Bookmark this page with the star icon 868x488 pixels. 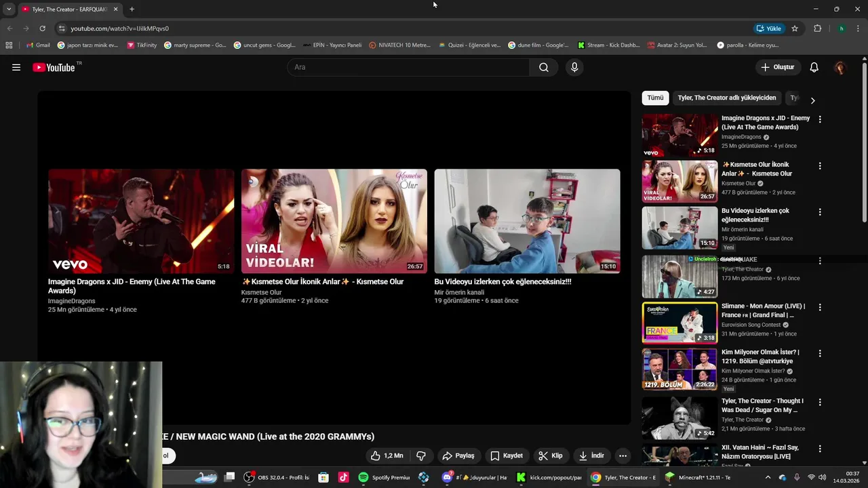795,28
